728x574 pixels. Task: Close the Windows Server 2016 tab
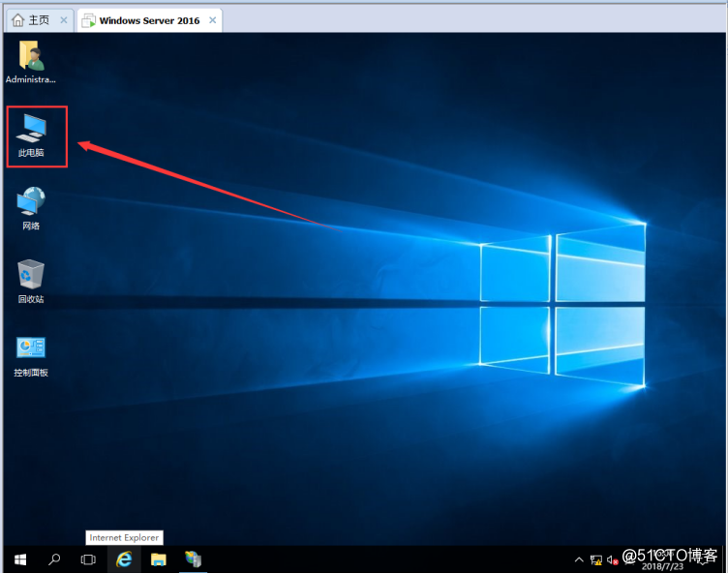213,20
